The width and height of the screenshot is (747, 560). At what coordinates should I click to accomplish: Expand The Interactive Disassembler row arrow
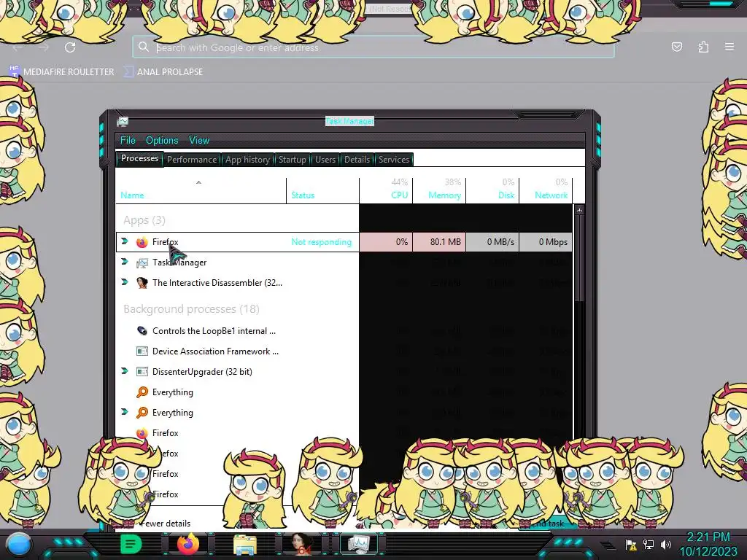point(125,282)
